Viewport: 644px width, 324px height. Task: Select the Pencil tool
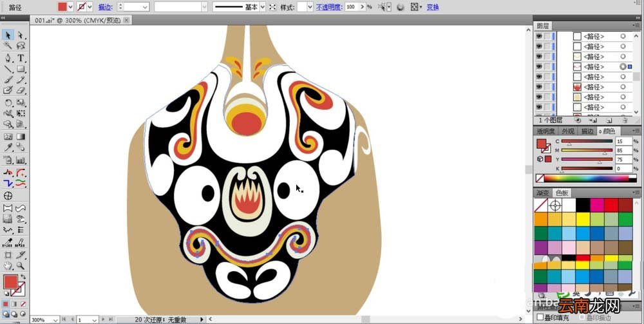click(21, 80)
